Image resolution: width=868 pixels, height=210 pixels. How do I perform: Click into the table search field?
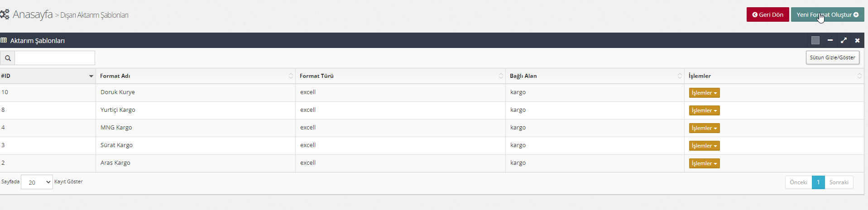pos(55,58)
